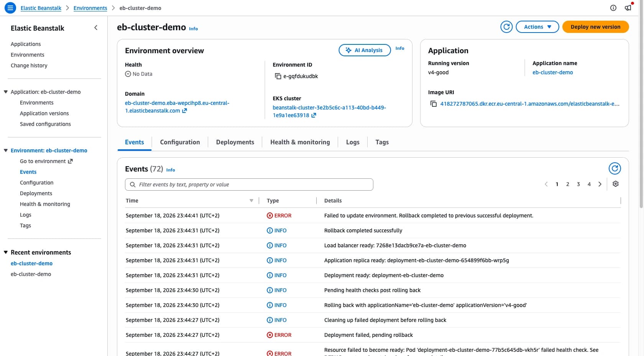Go to events page 2
The width and height of the screenshot is (644, 356).
pyautogui.click(x=568, y=184)
